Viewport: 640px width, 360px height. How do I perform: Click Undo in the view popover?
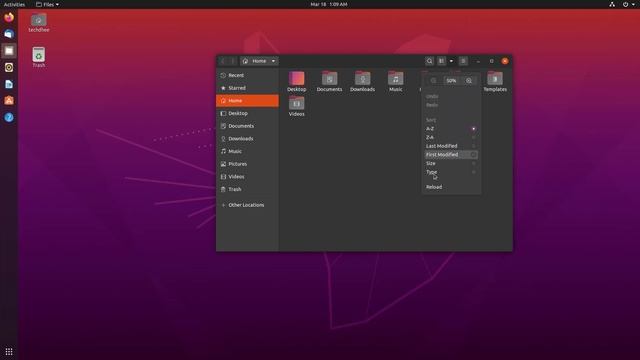pyautogui.click(x=451, y=96)
